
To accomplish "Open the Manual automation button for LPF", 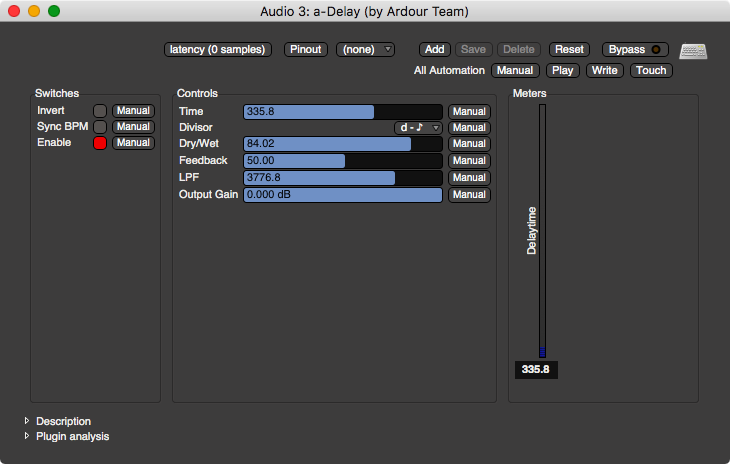I will tap(468, 178).
